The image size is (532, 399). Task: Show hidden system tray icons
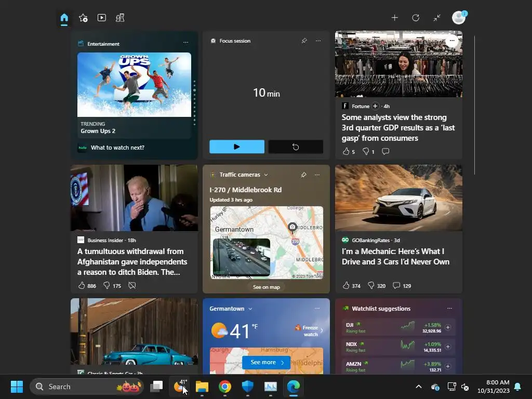click(x=419, y=387)
